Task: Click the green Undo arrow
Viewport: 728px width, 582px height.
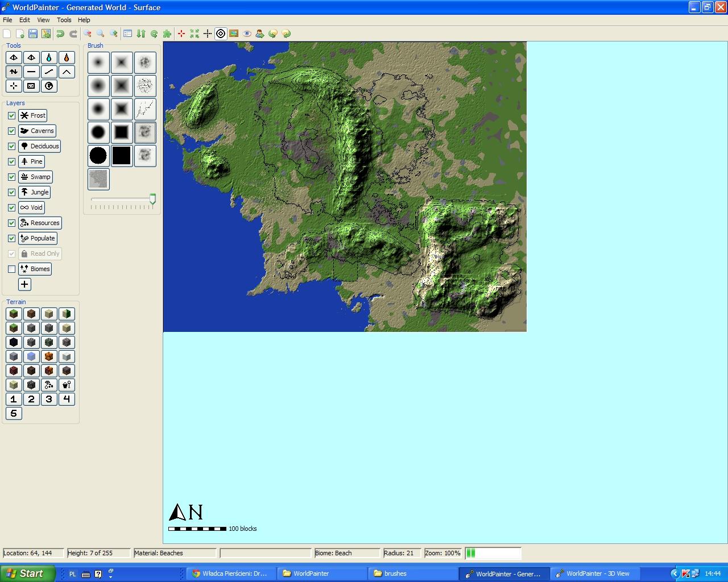Action: [x=60, y=34]
